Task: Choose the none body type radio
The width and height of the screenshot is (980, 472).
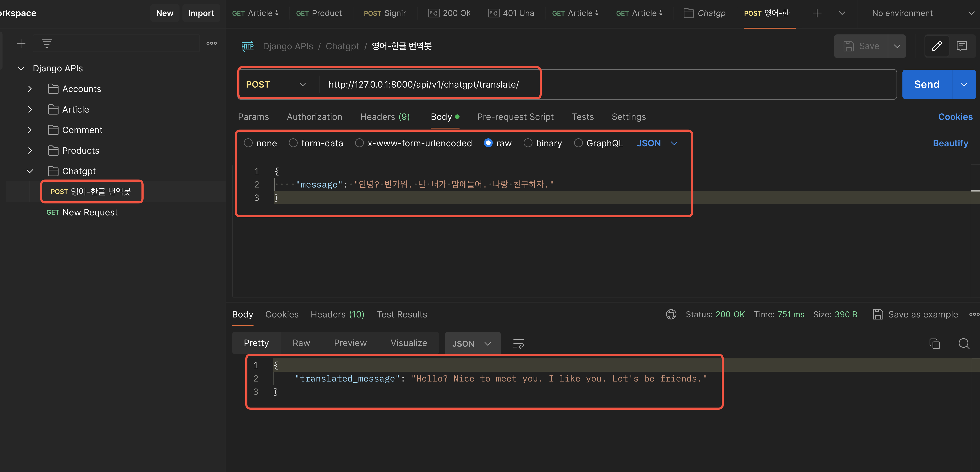Action: pyautogui.click(x=248, y=143)
